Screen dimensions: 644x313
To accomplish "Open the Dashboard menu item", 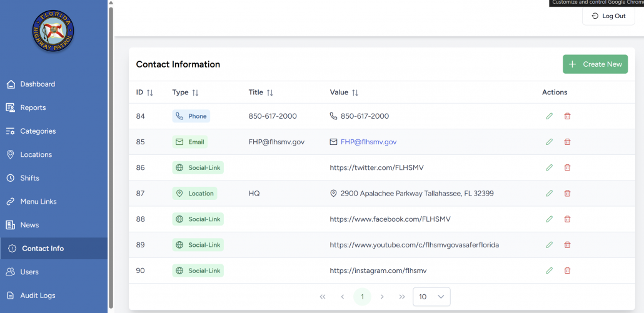I will (x=38, y=84).
